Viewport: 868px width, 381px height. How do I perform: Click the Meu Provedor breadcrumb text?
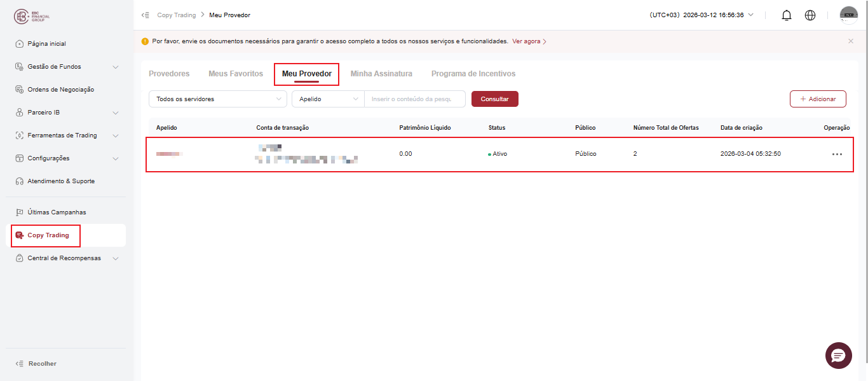pos(230,15)
